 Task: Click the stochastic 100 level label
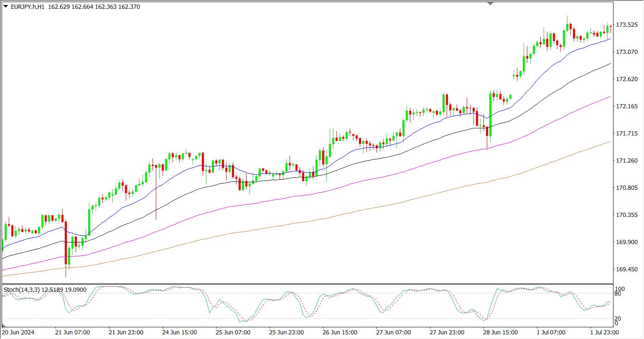[621, 289]
